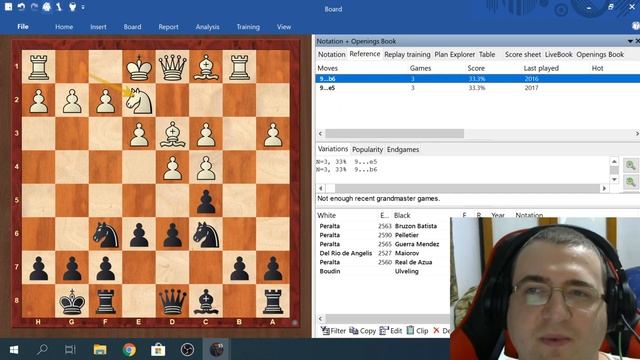640x360 pixels.
Task: Click the lower magnifier zoom icon
Action: coord(631,181)
